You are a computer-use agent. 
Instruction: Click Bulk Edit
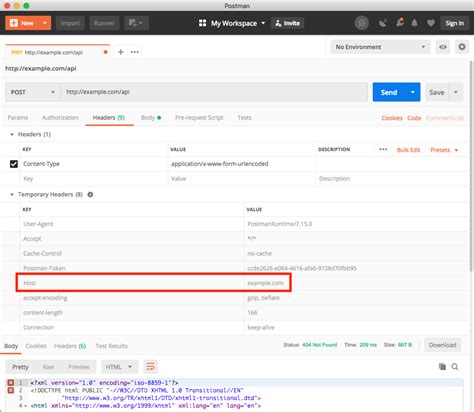[408, 150]
